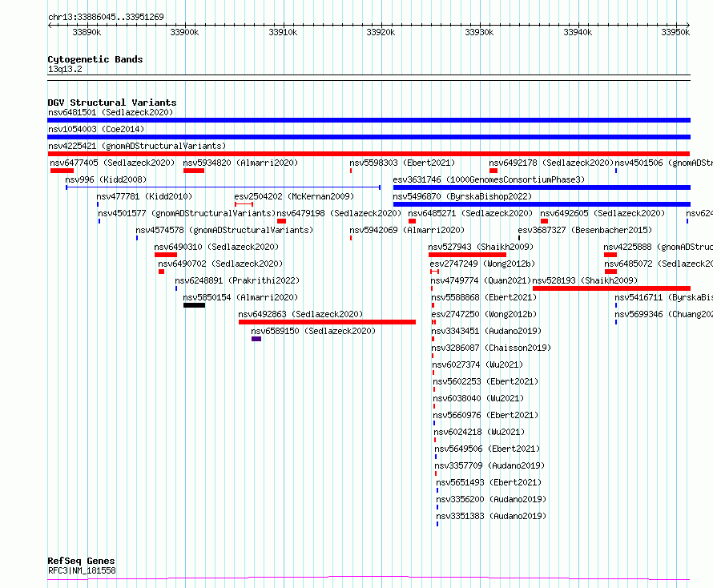Image resolution: width=713 pixels, height=588 pixels.
Task: Open label nsv3356200 (Audano2019)
Action: [491, 499]
